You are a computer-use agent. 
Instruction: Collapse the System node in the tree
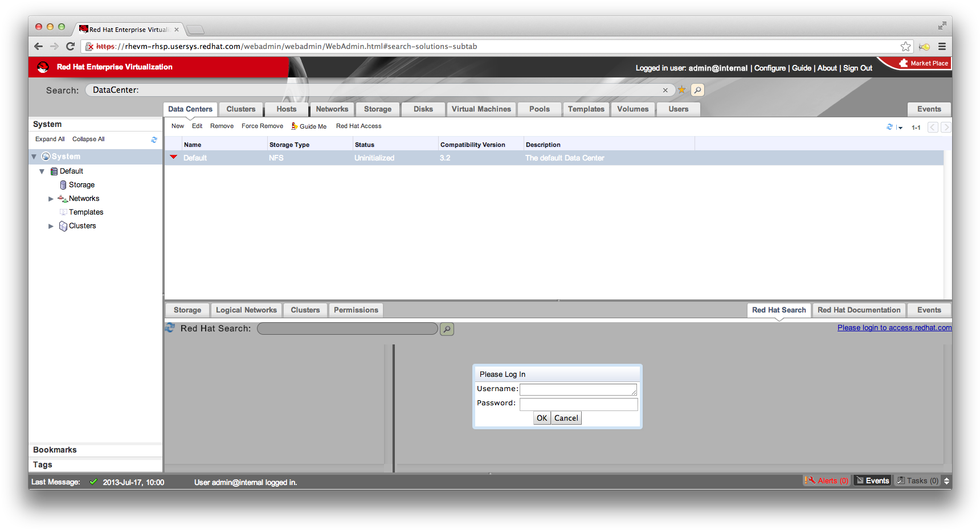(34, 157)
